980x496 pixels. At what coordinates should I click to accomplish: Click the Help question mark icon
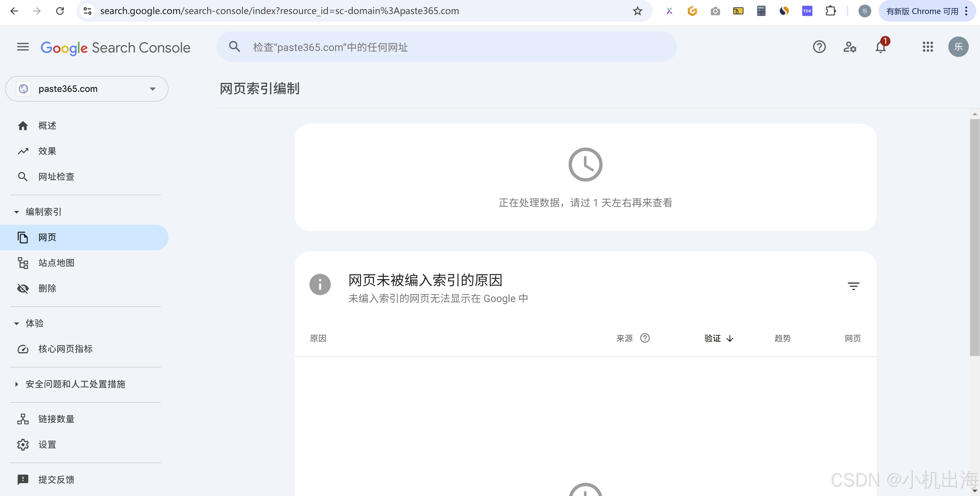click(x=819, y=47)
